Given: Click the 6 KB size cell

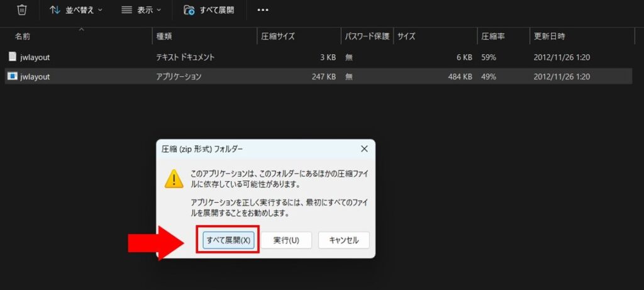Looking at the screenshot, I should tap(464, 57).
